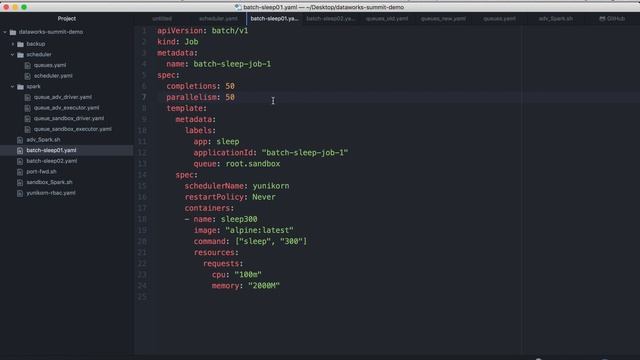
Task: Switch to the queues_old.yaml tab
Action: pyautogui.click(x=387, y=19)
